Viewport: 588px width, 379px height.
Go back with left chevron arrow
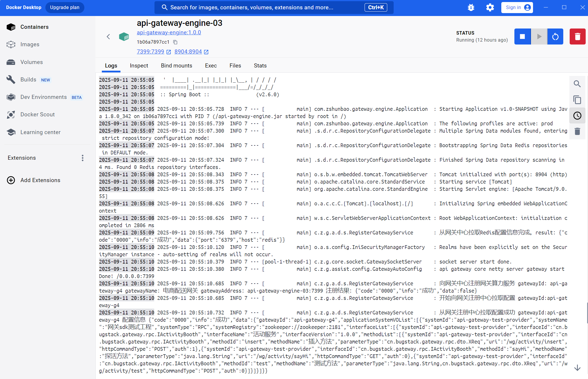pos(108,37)
